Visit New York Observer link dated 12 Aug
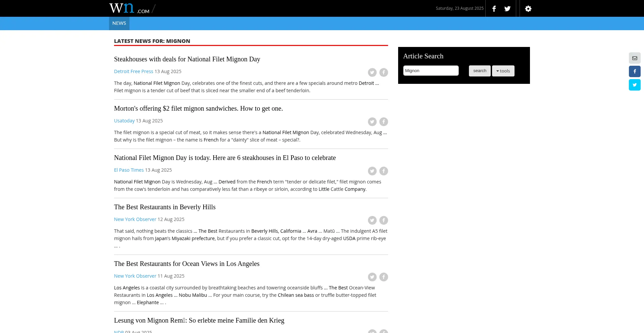Screen dimensions: 644x333 [x=135, y=219]
